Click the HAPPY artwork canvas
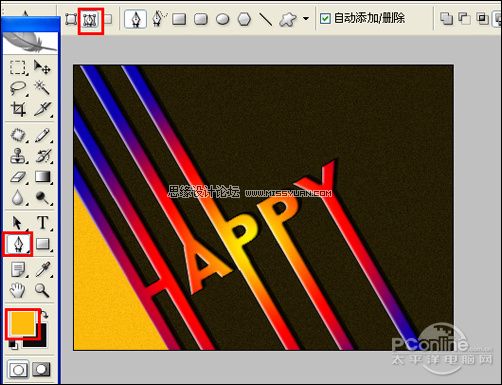 pyautogui.click(x=263, y=207)
